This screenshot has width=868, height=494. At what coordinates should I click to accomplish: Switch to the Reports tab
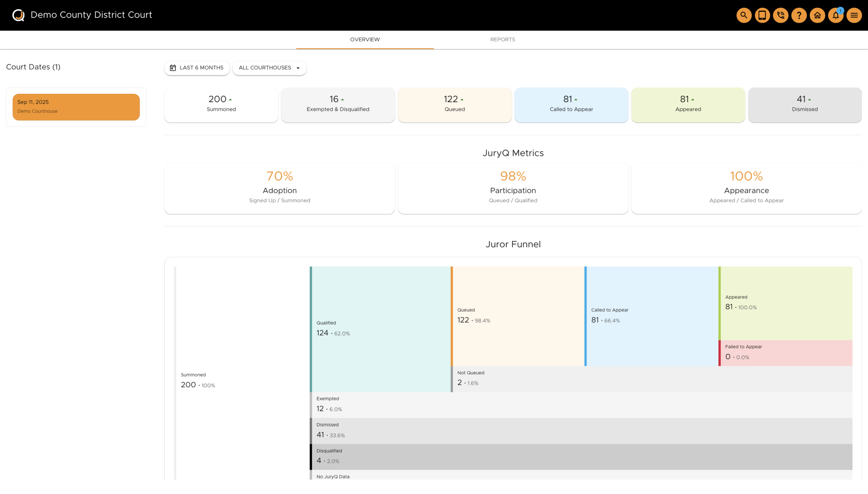[x=502, y=40]
